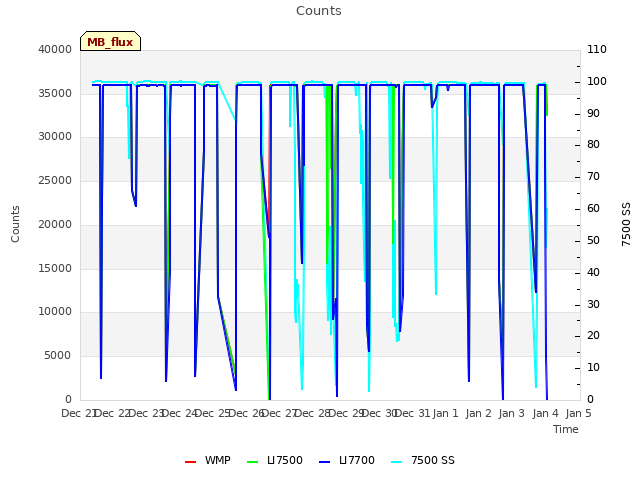This screenshot has height=480, width=640.
Task: Toggle the 7500 SS legend entry
Action: pyautogui.click(x=423, y=460)
